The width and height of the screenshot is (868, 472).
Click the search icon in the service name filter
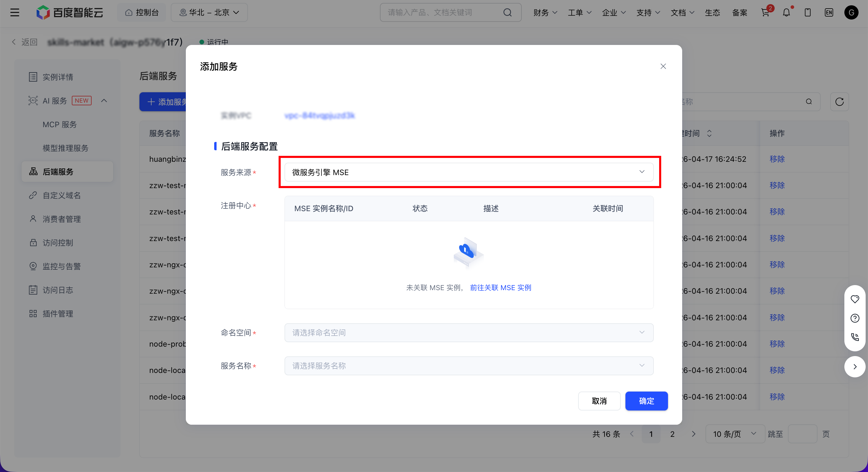coord(809,101)
